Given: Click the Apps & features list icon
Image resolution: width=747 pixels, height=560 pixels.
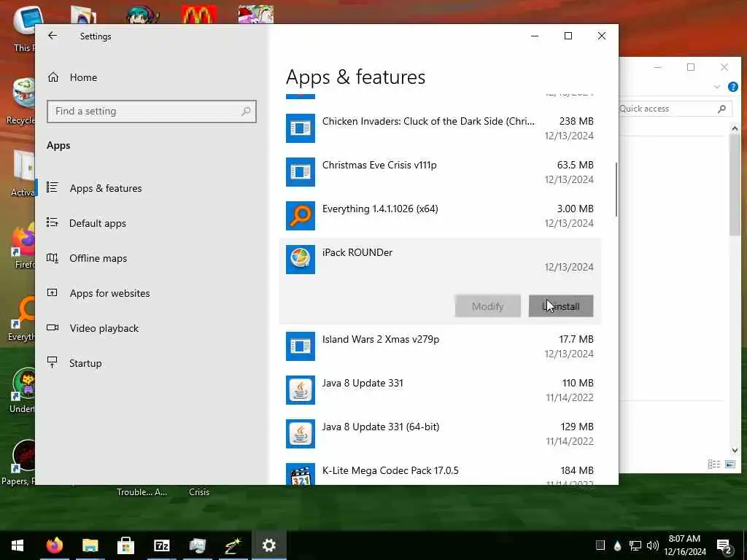Looking at the screenshot, I should point(53,187).
